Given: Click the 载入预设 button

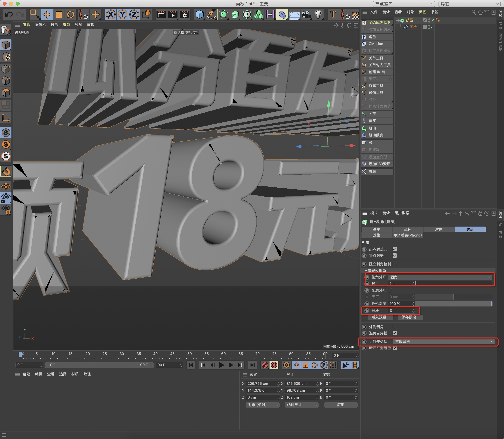Looking at the screenshot, I should coord(381,317).
